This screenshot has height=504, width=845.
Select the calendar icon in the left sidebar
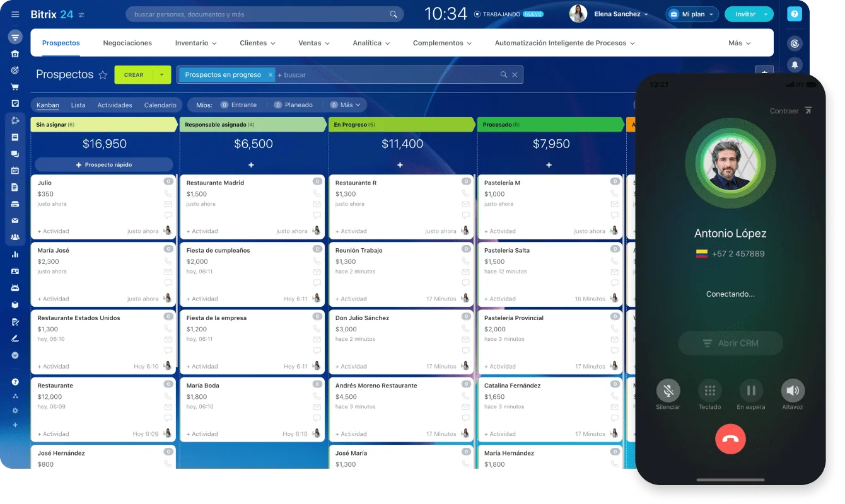14,170
